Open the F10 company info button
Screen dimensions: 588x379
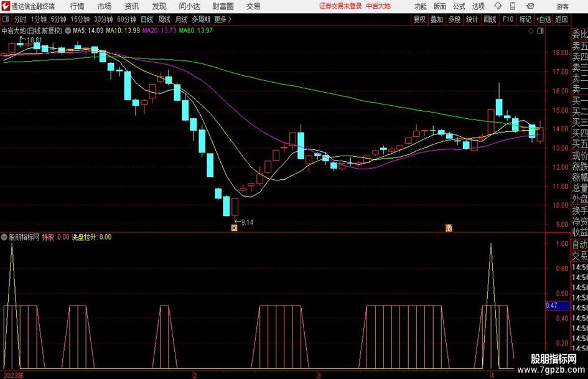(508, 19)
